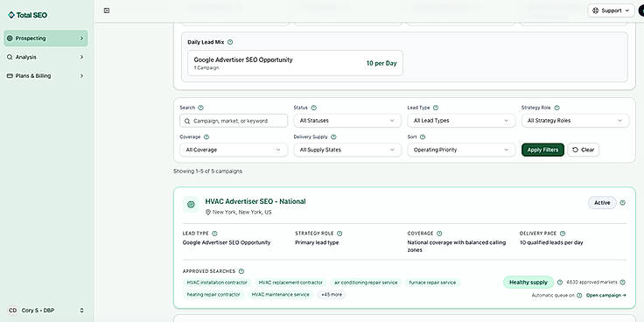Open help icon next to Coverage filter label

coord(206,136)
